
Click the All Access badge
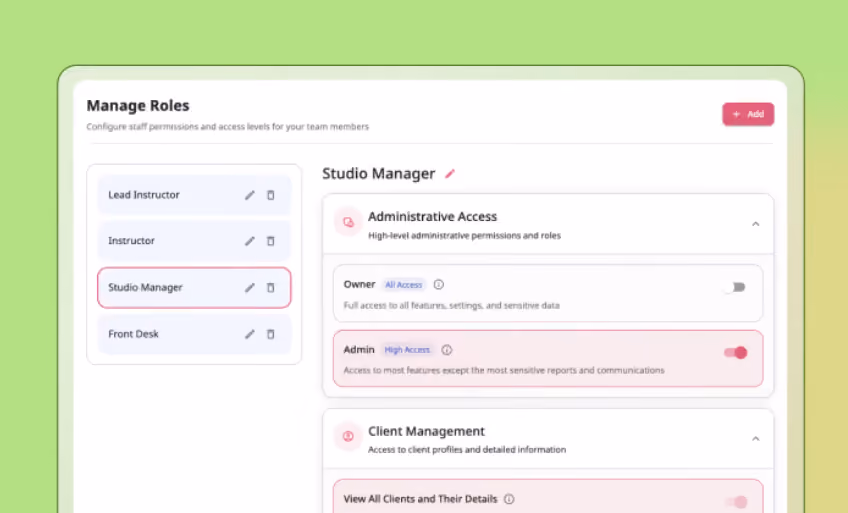pyautogui.click(x=403, y=285)
